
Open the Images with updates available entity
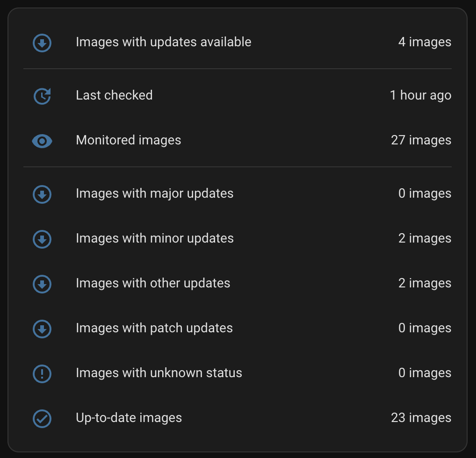(x=163, y=42)
